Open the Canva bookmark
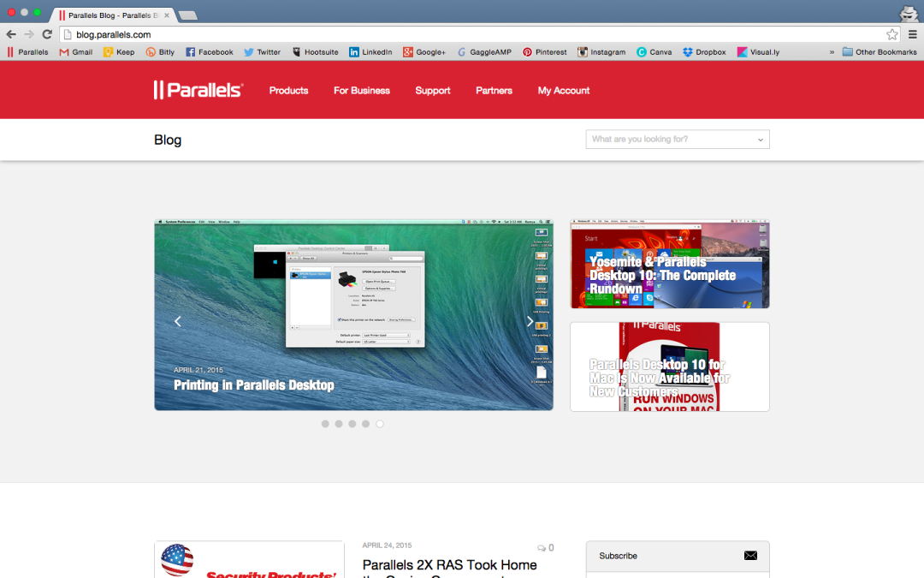The image size is (924, 578). pyautogui.click(x=654, y=52)
